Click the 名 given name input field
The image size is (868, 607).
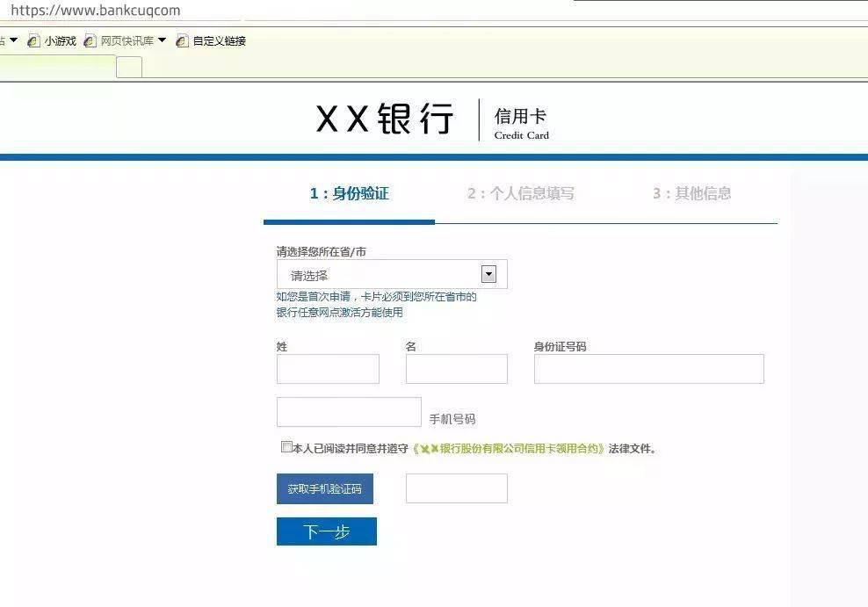click(456, 369)
